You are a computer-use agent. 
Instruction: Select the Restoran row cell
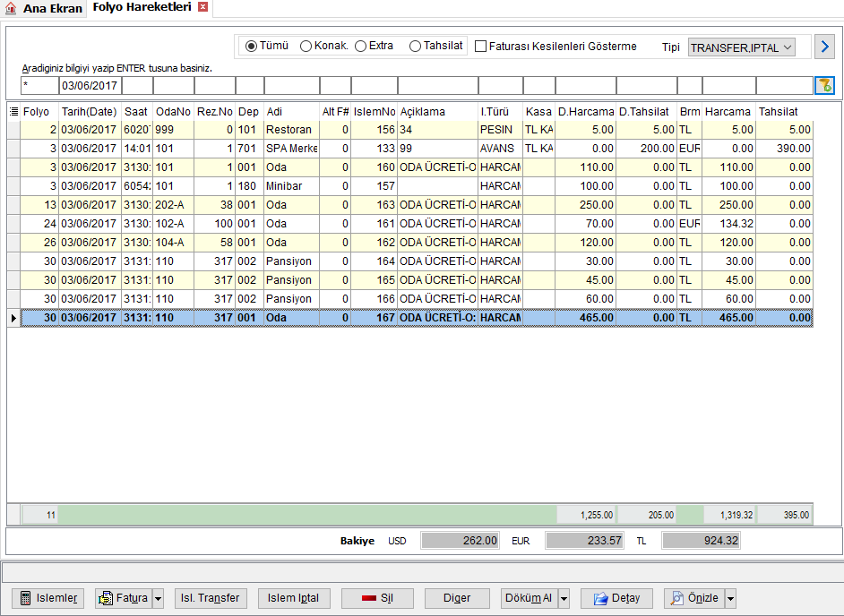[291, 130]
